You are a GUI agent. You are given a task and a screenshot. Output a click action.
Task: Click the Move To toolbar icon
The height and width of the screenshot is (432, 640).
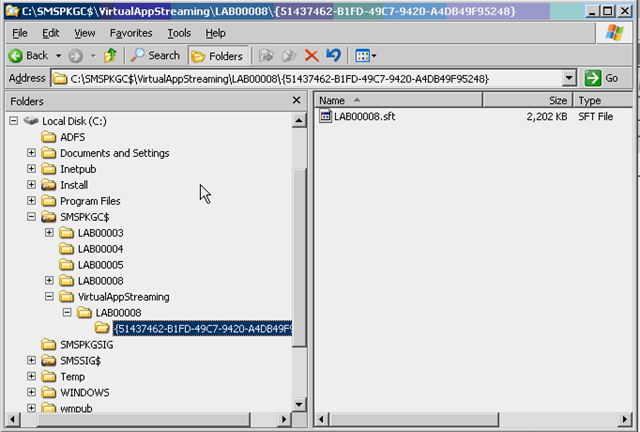(x=266, y=55)
